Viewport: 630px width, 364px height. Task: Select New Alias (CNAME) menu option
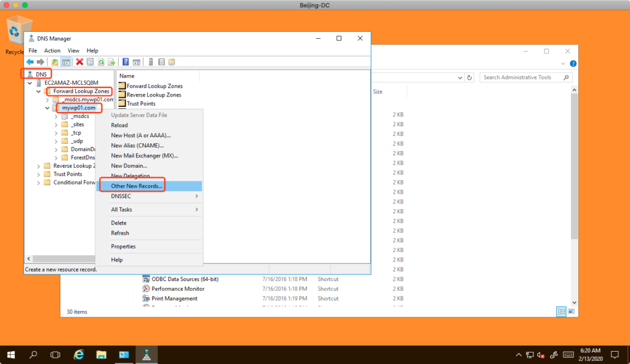pos(137,146)
